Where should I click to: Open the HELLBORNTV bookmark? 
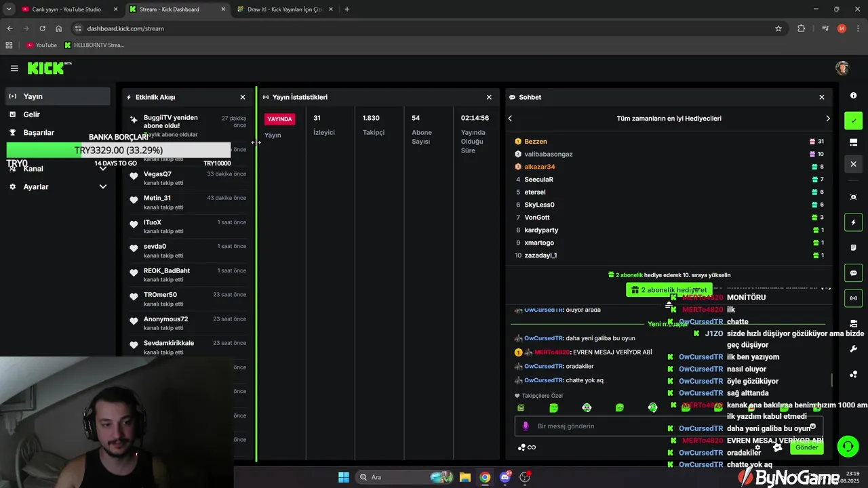point(94,45)
